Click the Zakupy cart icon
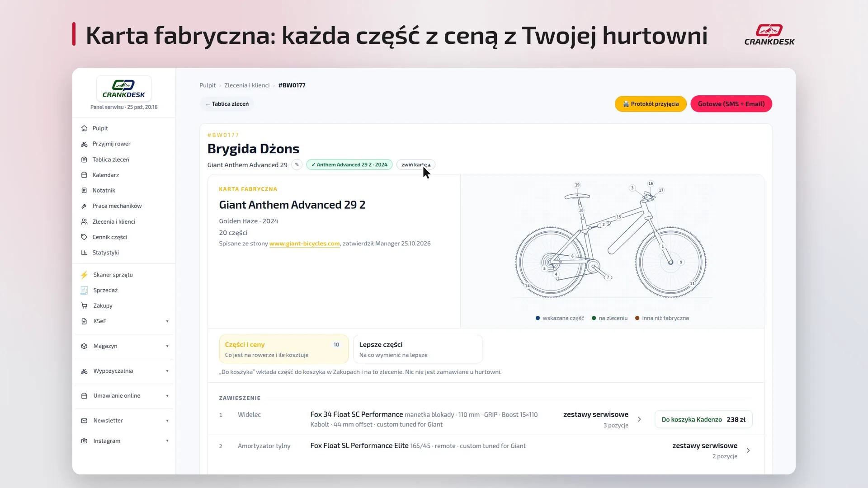This screenshot has width=868, height=488. coord(84,306)
